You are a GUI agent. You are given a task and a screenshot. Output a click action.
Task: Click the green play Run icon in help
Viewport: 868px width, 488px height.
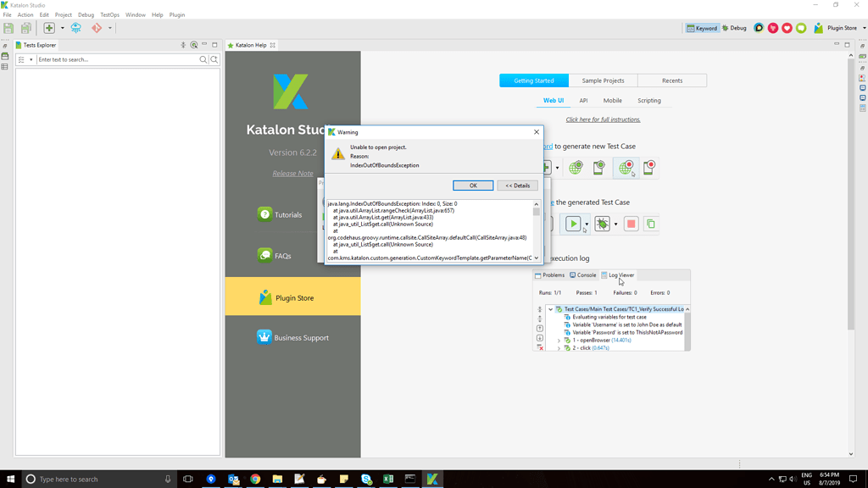pyautogui.click(x=573, y=224)
